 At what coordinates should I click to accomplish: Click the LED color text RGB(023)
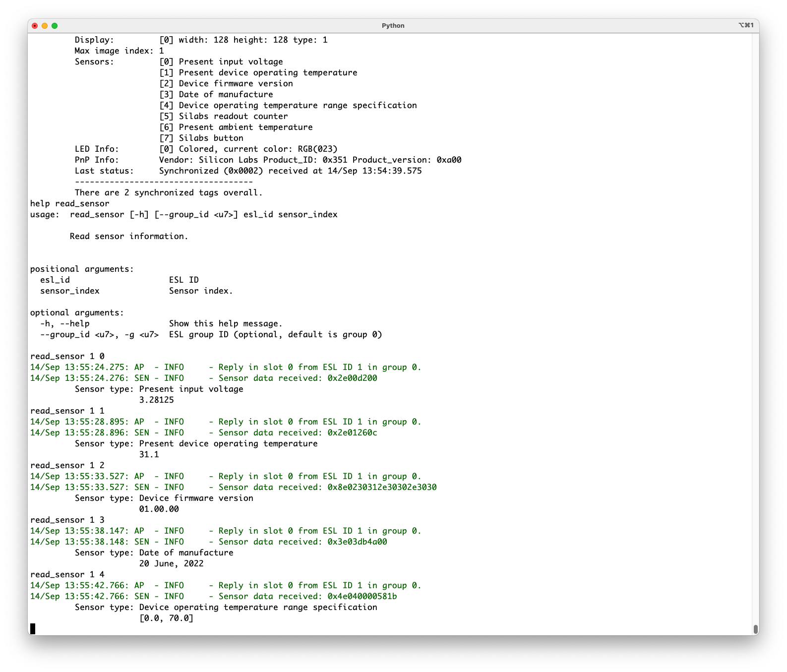317,149
